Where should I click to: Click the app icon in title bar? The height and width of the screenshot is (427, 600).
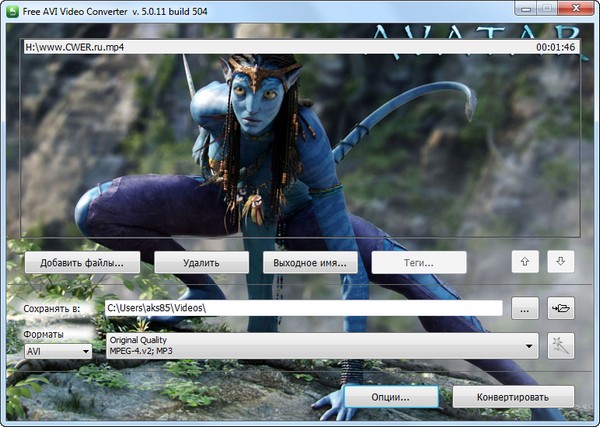pyautogui.click(x=12, y=11)
